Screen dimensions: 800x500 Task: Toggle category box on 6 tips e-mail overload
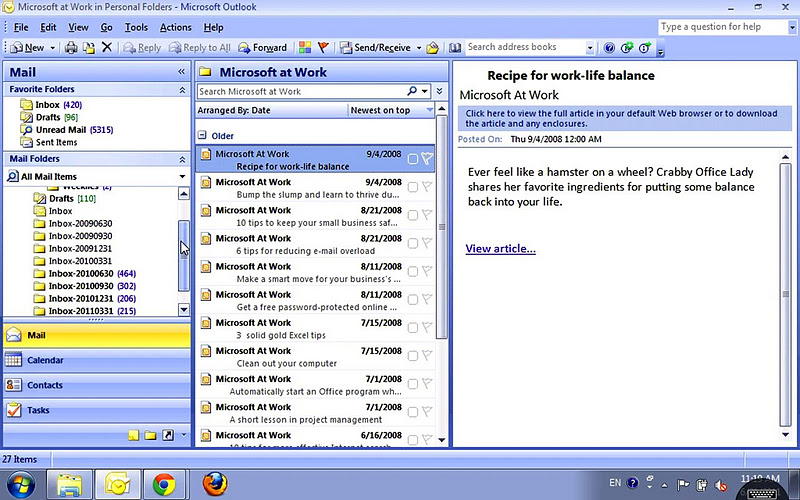[x=413, y=243]
